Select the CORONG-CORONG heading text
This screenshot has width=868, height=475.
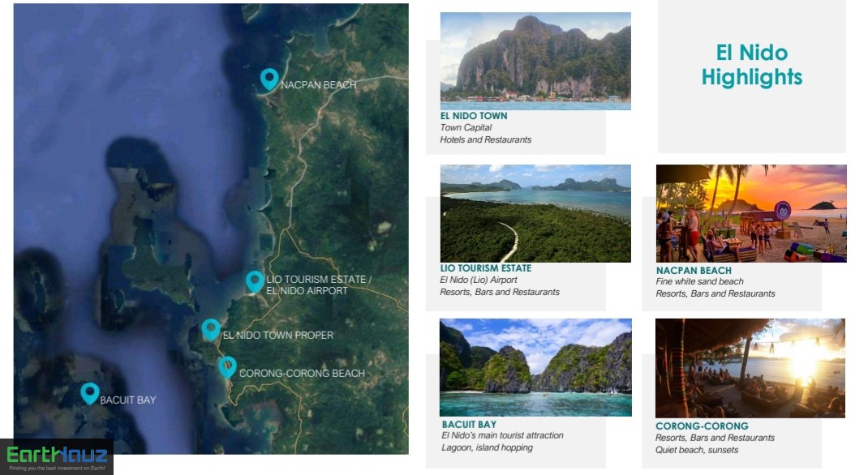(702, 426)
